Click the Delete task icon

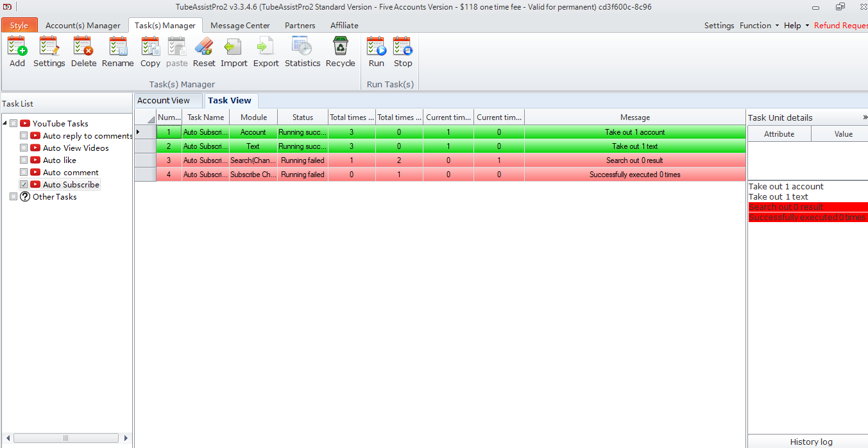[x=83, y=51]
